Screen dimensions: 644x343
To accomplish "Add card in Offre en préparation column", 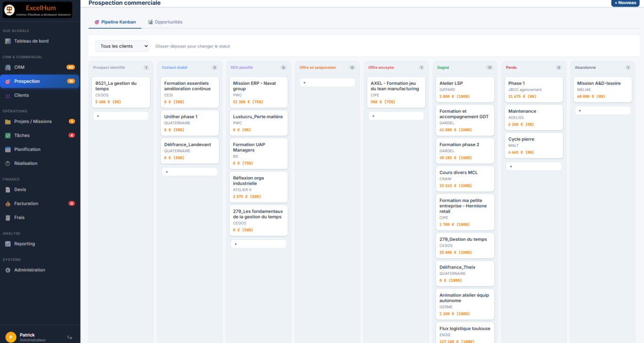I will pyautogui.click(x=327, y=82).
